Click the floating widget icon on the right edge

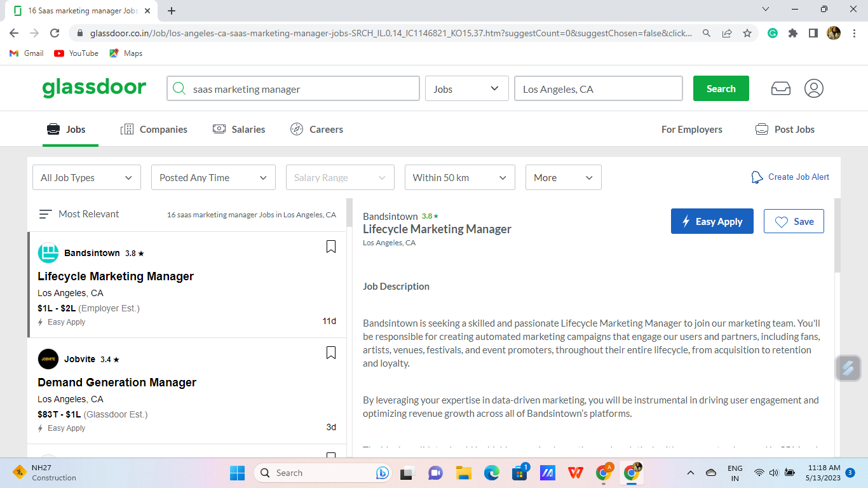point(848,368)
